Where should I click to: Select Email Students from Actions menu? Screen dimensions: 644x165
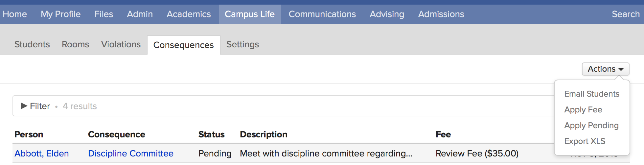pyautogui.click(x=591, y=94)
